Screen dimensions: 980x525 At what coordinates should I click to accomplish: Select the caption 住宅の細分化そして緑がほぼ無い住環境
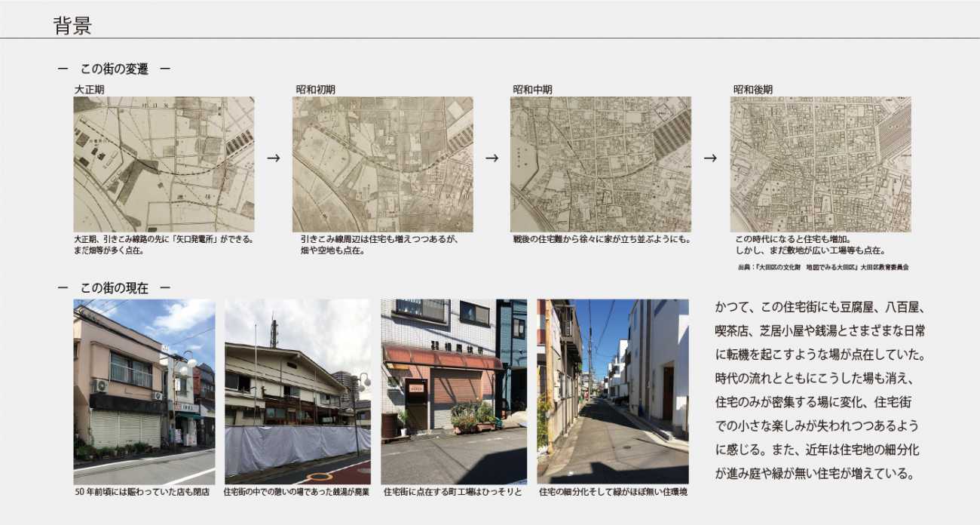click(612, 493)
